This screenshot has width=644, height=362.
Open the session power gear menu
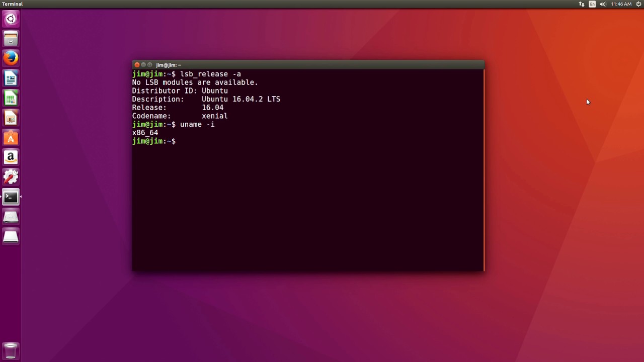pos(638,4)
